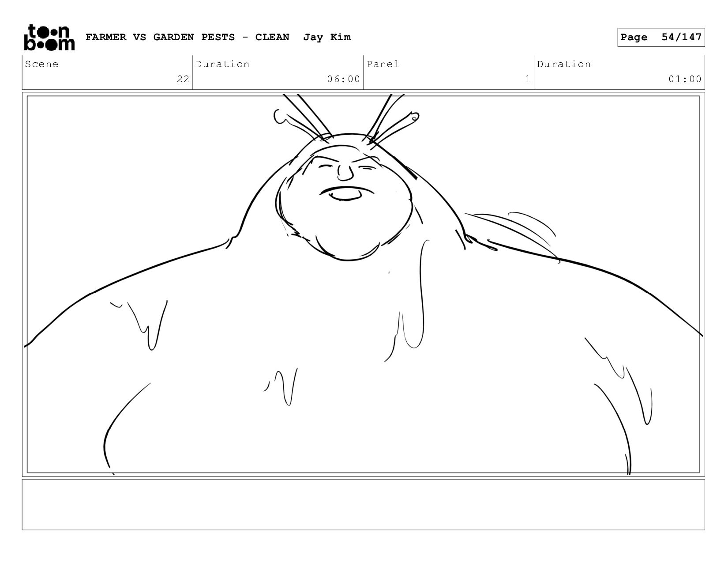Screen dimensions: 728x563
Task: Click the 'Page 54/147' indicator box
Action: coord(661,37)
